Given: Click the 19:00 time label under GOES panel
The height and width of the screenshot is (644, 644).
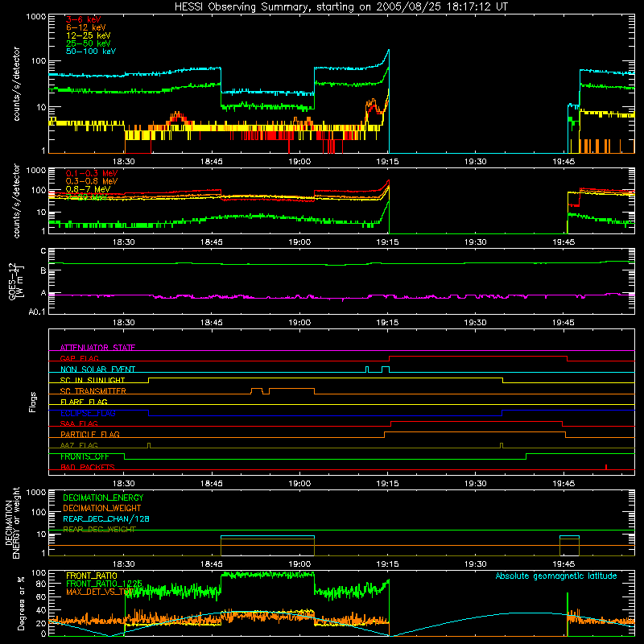Looking at the screenshot, I should 299,323.
